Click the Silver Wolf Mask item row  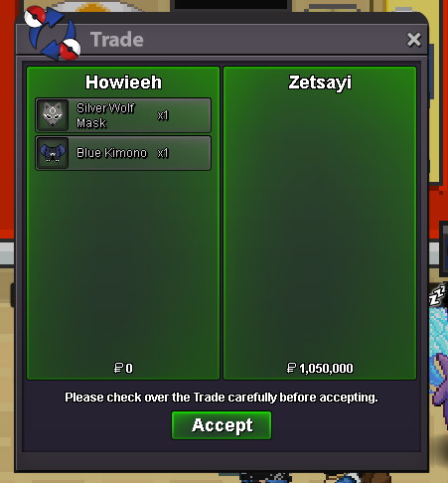[123, 115]
